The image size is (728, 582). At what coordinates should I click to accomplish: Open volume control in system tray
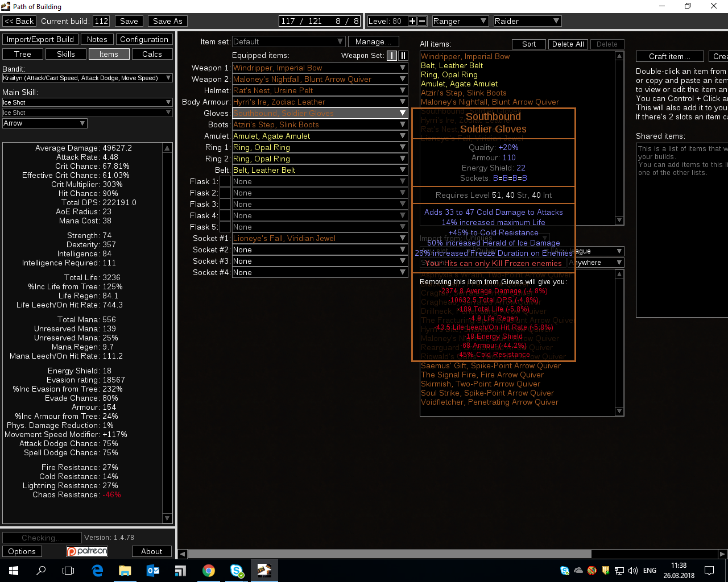(x=634, y=571)
